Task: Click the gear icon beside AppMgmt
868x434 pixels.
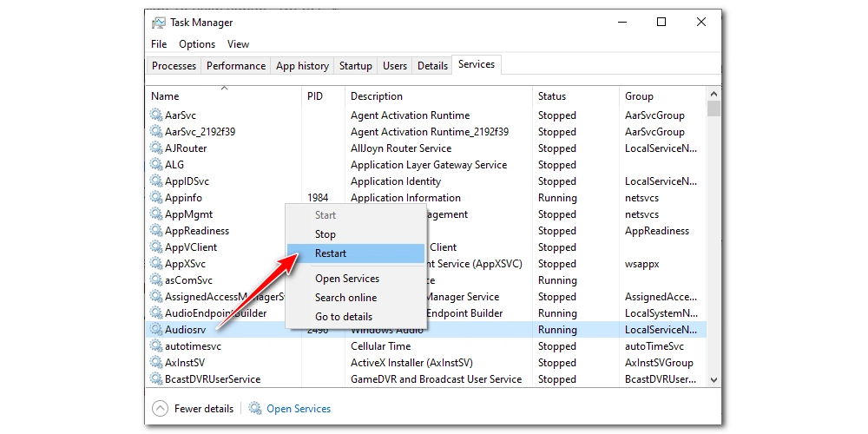Action: pos(156,214)
